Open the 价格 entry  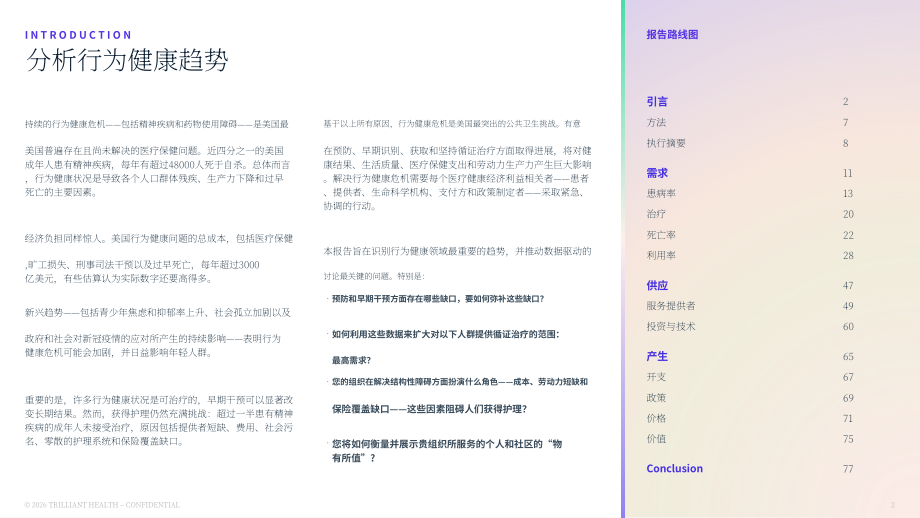click(x=656, y=418)
